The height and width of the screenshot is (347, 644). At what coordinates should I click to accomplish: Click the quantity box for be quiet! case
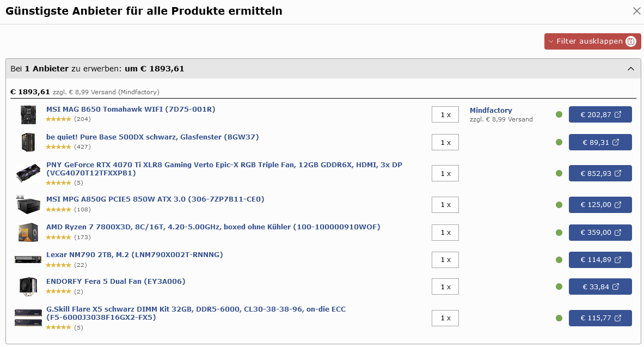pyautogui.click(x=445, y=142)
